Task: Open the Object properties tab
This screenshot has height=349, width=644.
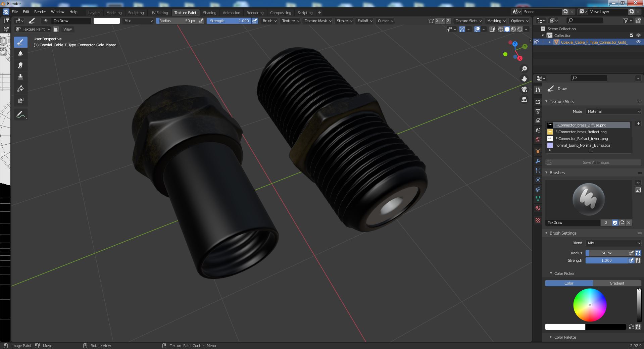Action: coord(538,152)
